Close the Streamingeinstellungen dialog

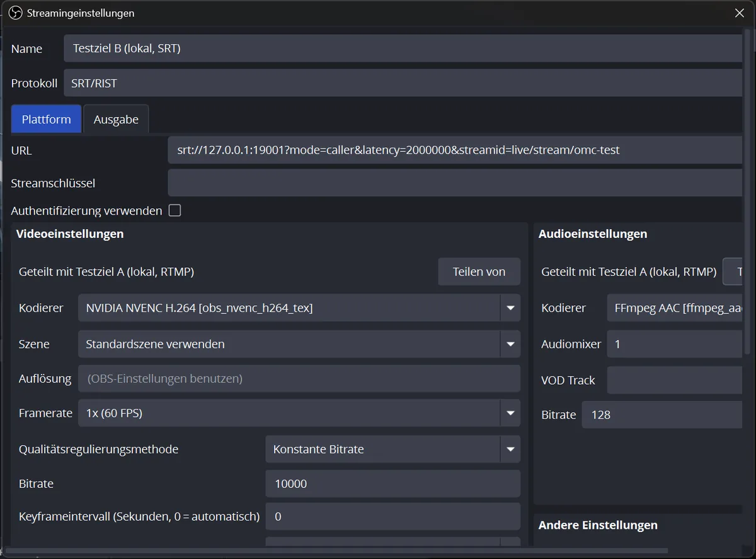tap(740, 13)
